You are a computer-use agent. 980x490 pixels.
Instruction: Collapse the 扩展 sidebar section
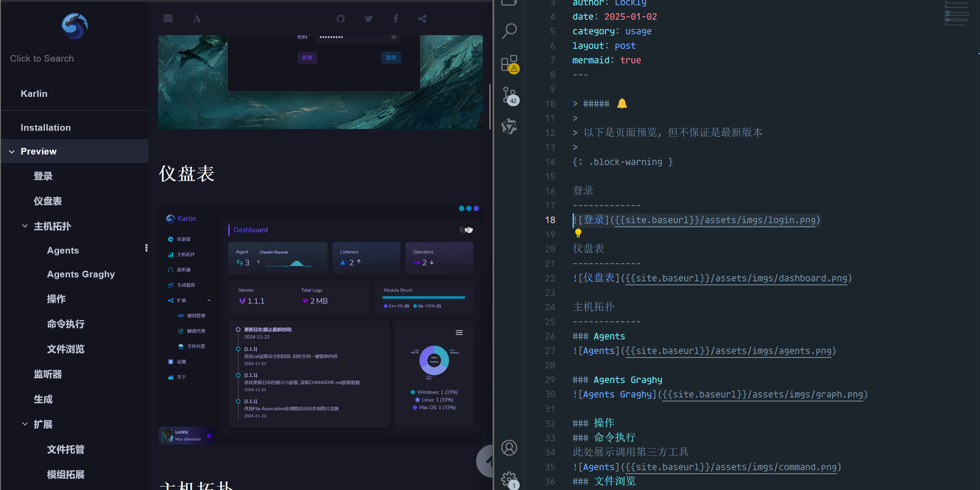click(x=25, y=424)
